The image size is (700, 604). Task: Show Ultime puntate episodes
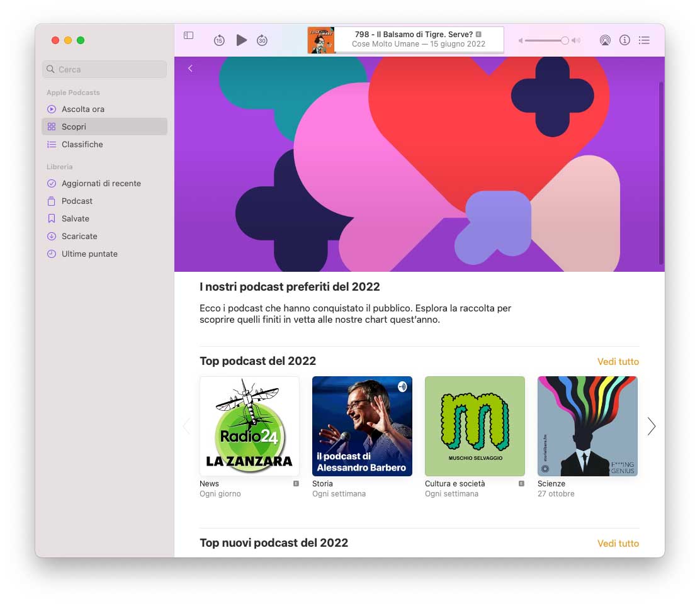[88, 254]
